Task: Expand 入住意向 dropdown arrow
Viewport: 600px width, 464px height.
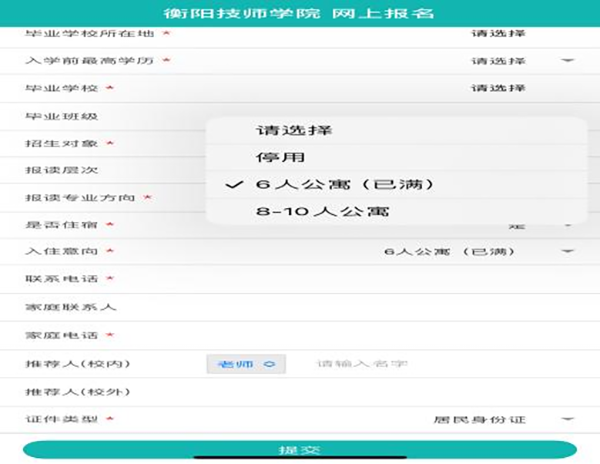Action: [x=567, y=251]
